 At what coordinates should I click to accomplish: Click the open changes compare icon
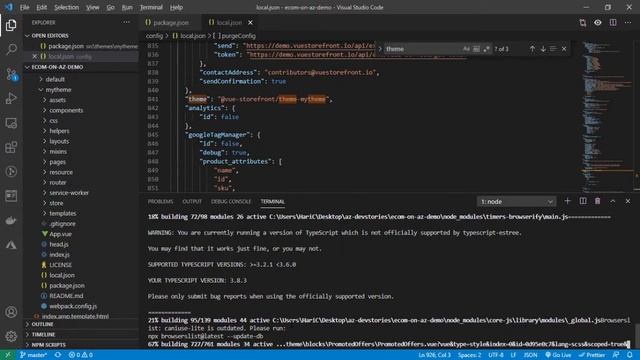pos(582,23)
